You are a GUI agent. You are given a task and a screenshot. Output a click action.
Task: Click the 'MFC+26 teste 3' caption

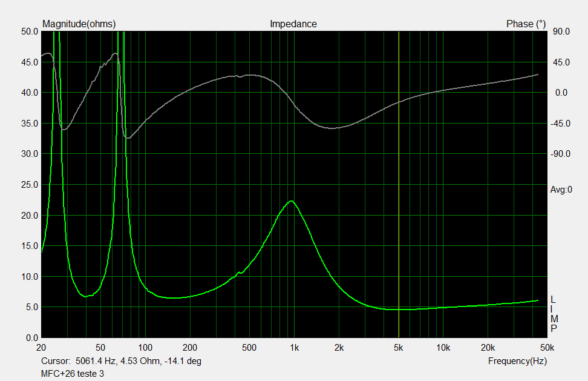tap(73, 374)
